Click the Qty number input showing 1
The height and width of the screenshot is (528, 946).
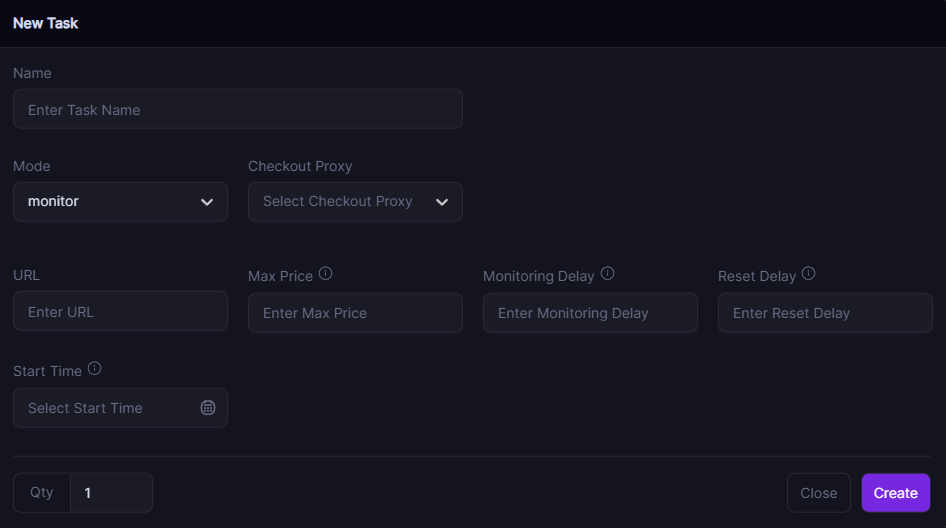pyautogui.click(x=111, y=493)
